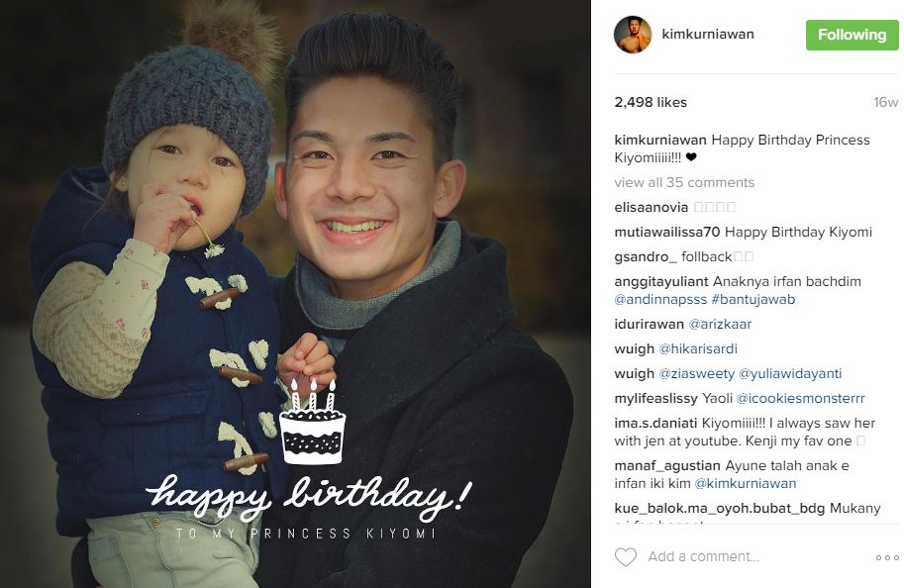
Task: Open the 16w post timestamp
Action: [x=885, y=102]
